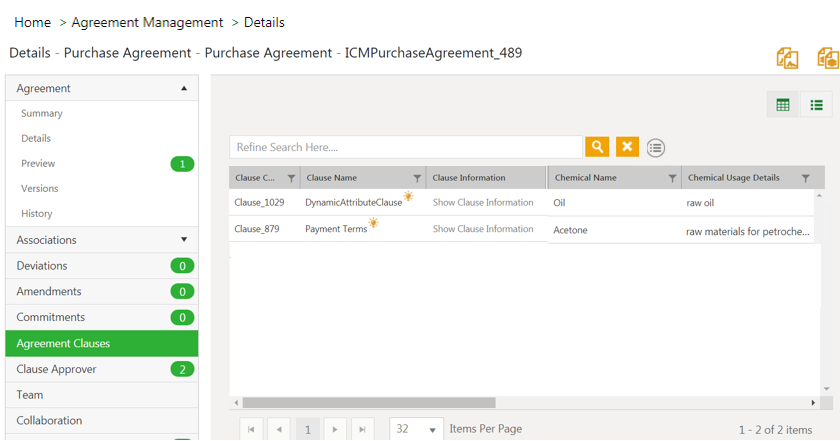Open filter for Chemical Usage Details column
The image size is (840, 441).
pyautogui.click(x=805, y=178)
